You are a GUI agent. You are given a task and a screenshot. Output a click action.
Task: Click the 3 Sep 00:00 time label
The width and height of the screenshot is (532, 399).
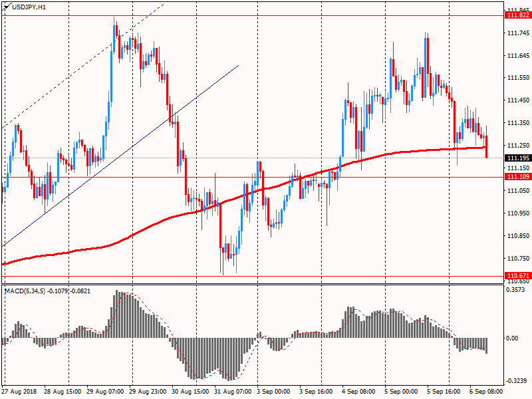[x=273, y=392]
